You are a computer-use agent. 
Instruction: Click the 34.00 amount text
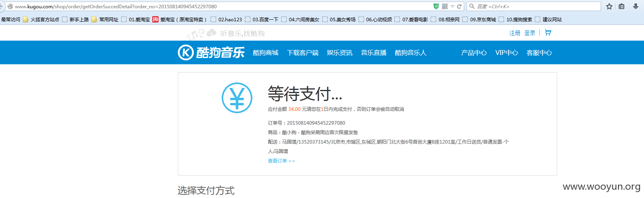coord(294,109)
